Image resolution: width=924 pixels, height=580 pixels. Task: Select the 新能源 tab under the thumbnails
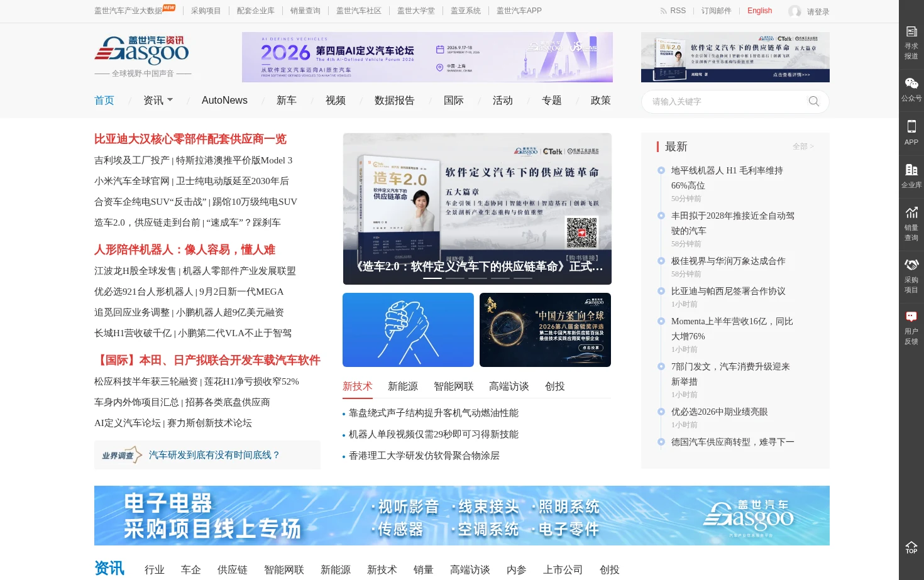403,386
